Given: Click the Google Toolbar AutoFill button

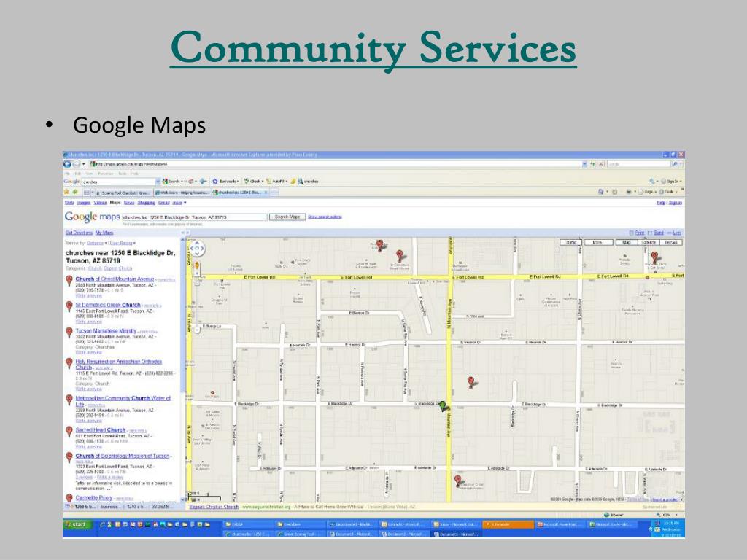Looking at the screenshot, I should pos(275,182).
